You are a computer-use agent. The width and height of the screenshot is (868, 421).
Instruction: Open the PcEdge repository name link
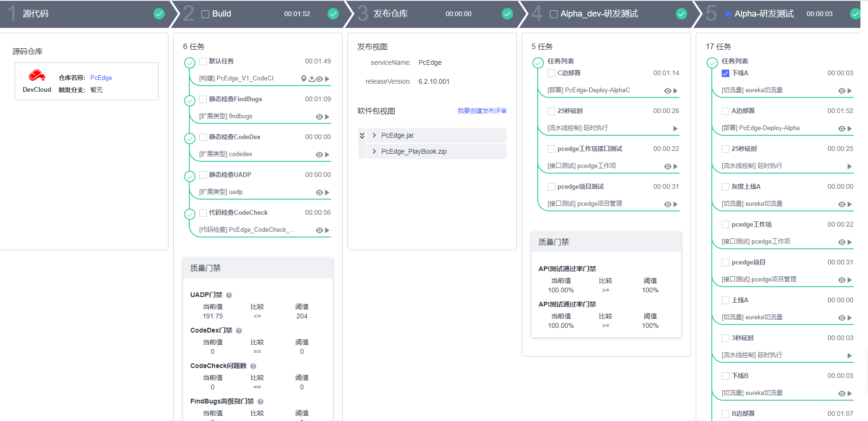click(101, 78)
